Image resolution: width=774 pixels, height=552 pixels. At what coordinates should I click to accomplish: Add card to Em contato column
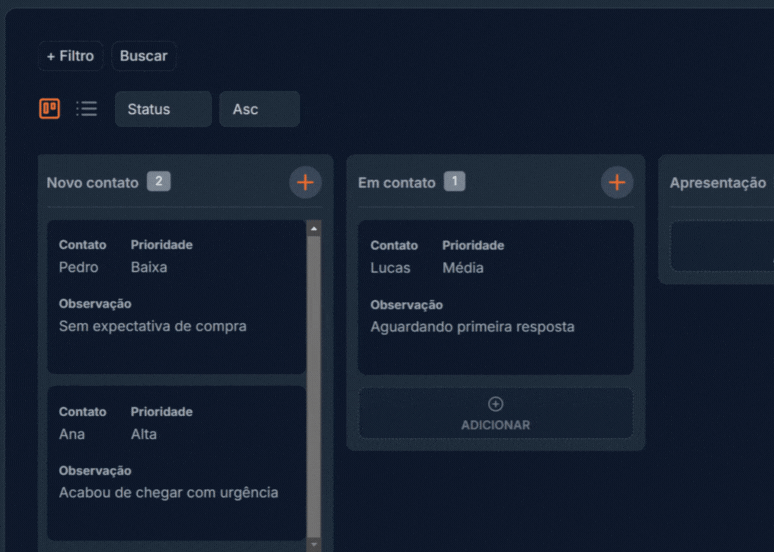click(x=617, y=182)
